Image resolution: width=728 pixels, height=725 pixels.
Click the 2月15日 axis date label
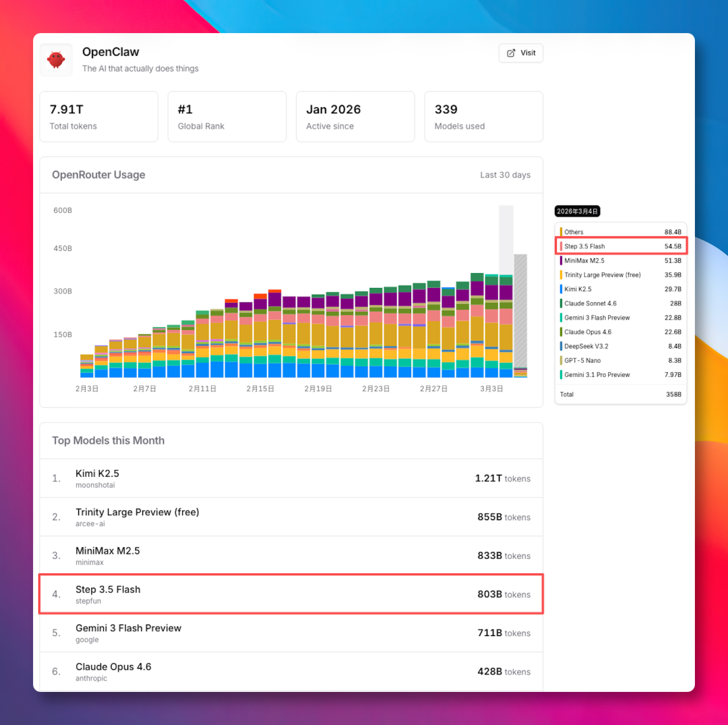pyautogui.click(x=260, y=388)
